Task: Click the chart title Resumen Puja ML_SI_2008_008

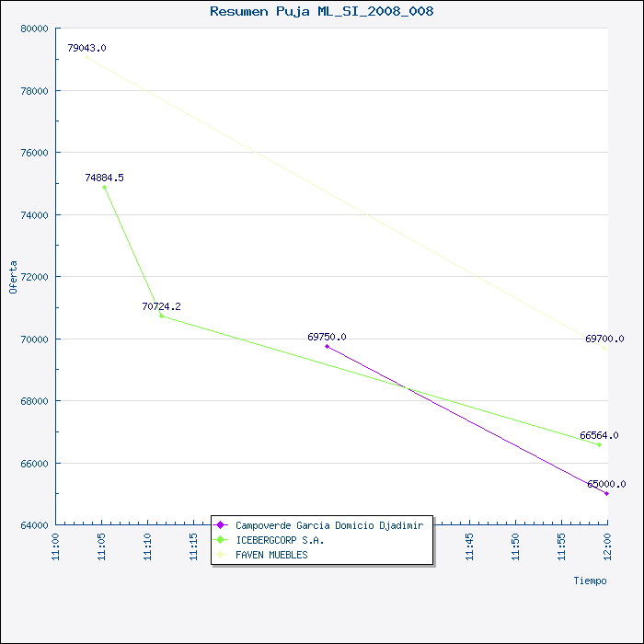Action: point(322,11)
